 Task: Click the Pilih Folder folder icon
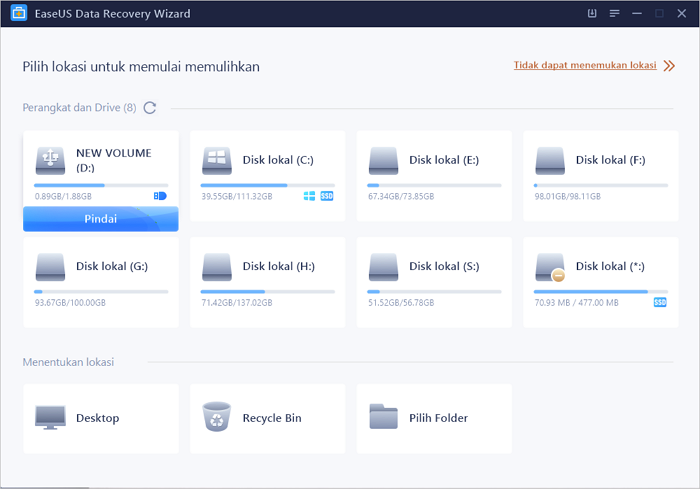point(383,416)
